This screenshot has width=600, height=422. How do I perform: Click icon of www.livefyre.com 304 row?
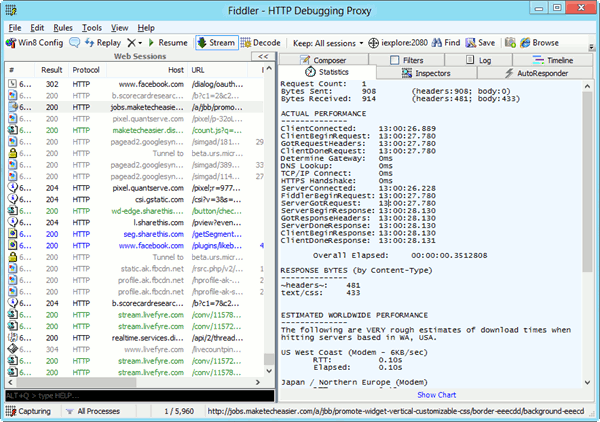(x=13, y=349)
